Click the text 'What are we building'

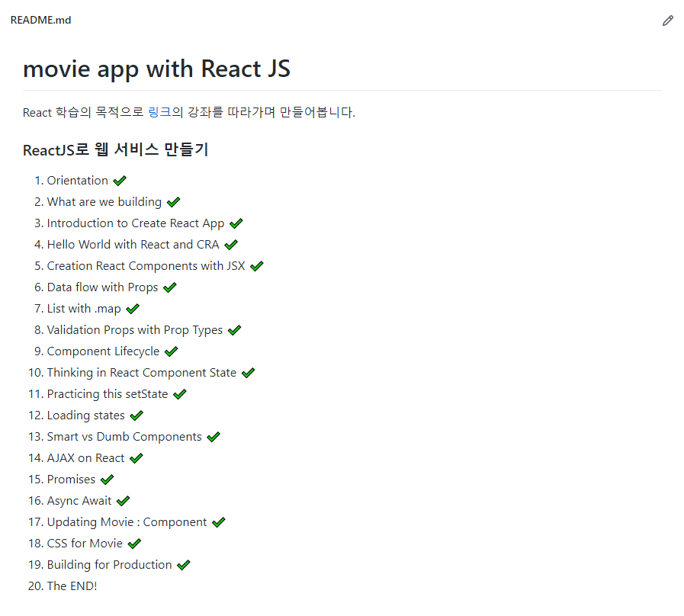104,201
